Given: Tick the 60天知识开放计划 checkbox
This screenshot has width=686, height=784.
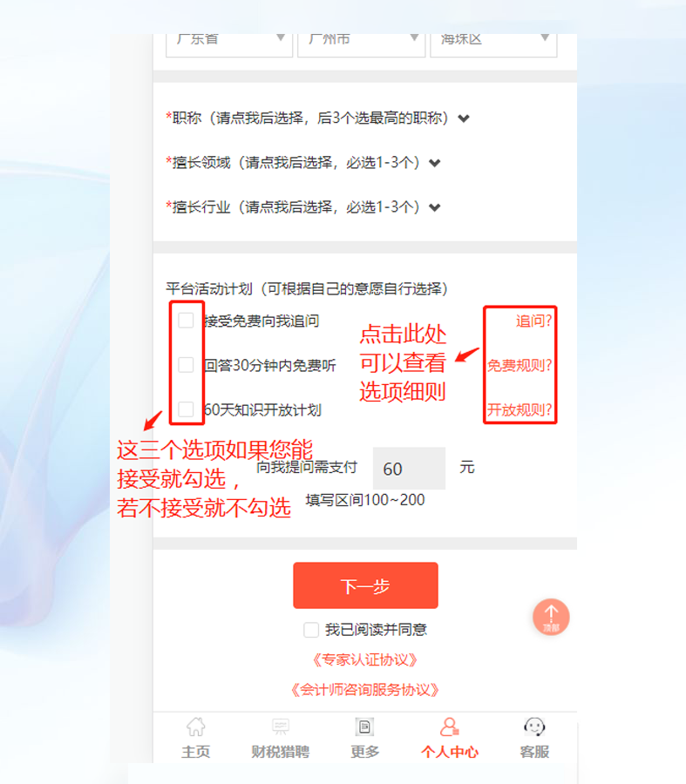Looking at the screenshot, I should [x=187, y=409].
